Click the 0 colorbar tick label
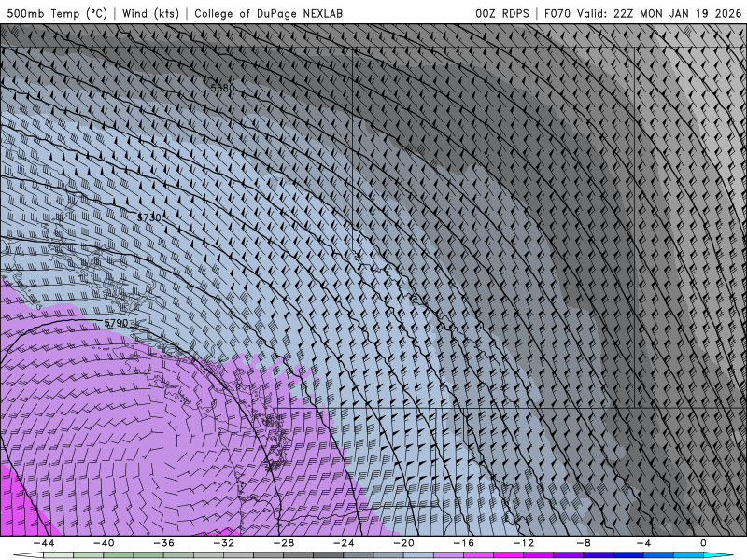This screenshot has width=747, height=560. (704, 543)
